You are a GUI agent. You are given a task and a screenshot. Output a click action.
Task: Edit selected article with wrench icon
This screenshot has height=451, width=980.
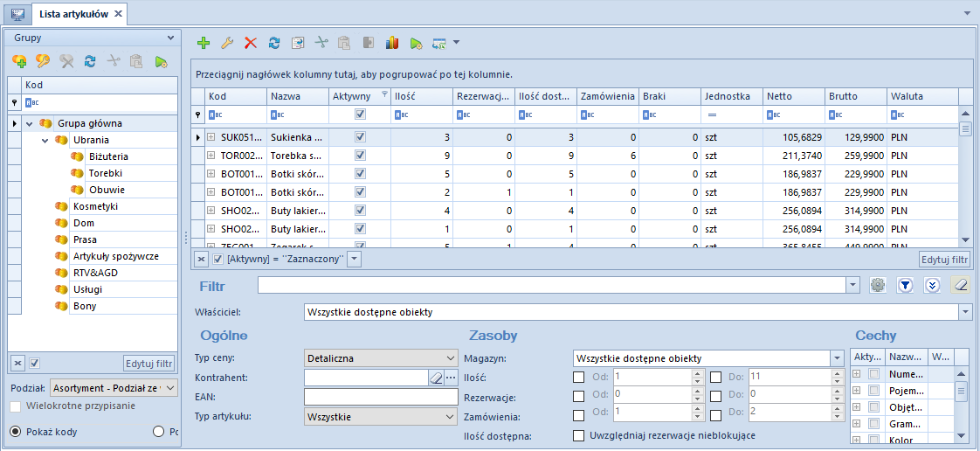coord(227,43)
